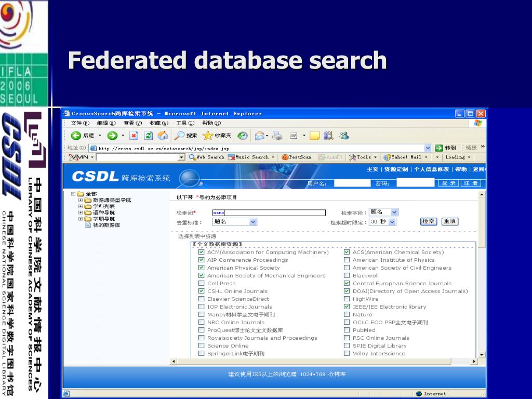Image resolution: width=532 pixels, height=399 pixels.
Task: Check the Cell Press checkbox
Action: (x=201, y=283)
